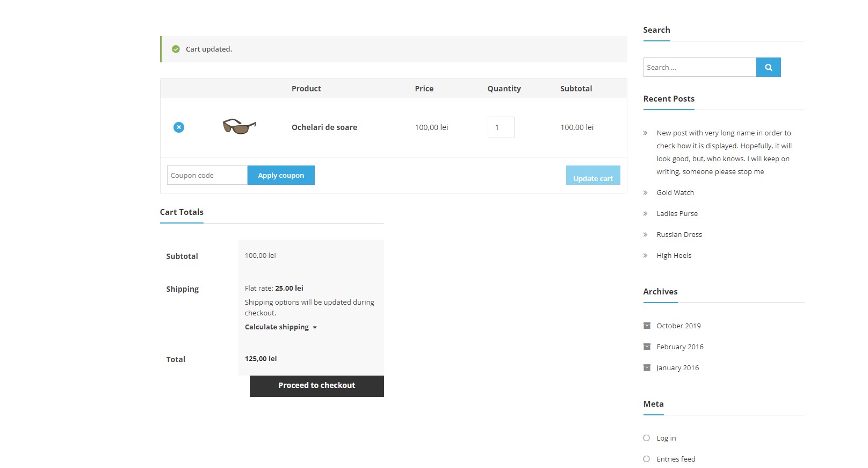This screenshot has height=468, width=868.
Task: Click the green Cart updated checkmark icon
Action: (176, 49)
